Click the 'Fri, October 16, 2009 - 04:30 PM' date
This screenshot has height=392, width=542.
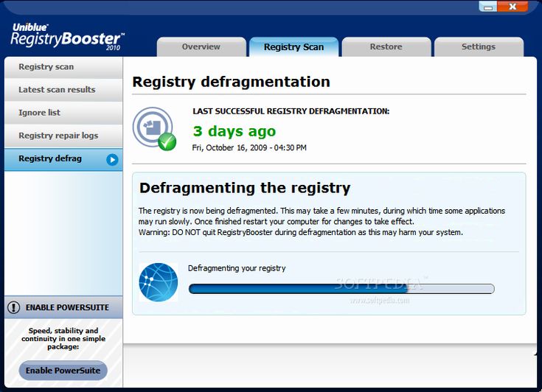(x=249, y=148)
